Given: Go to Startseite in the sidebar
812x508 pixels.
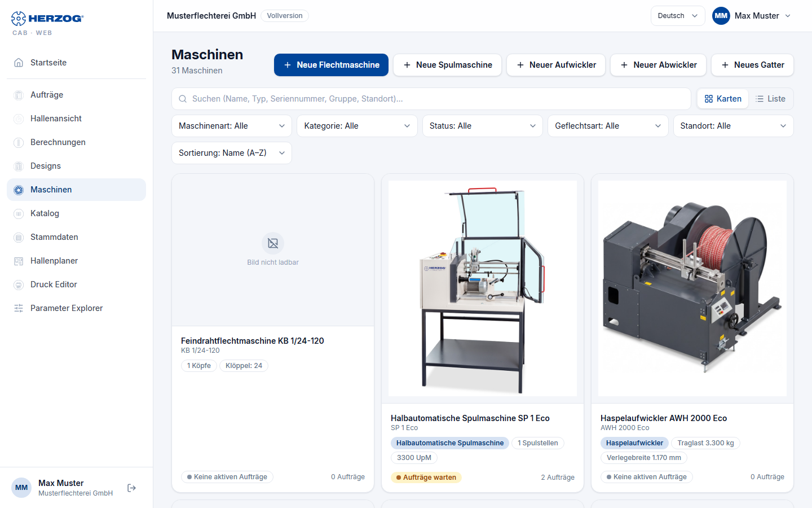Looking at the screenshot, I should (x=77, y=63).
